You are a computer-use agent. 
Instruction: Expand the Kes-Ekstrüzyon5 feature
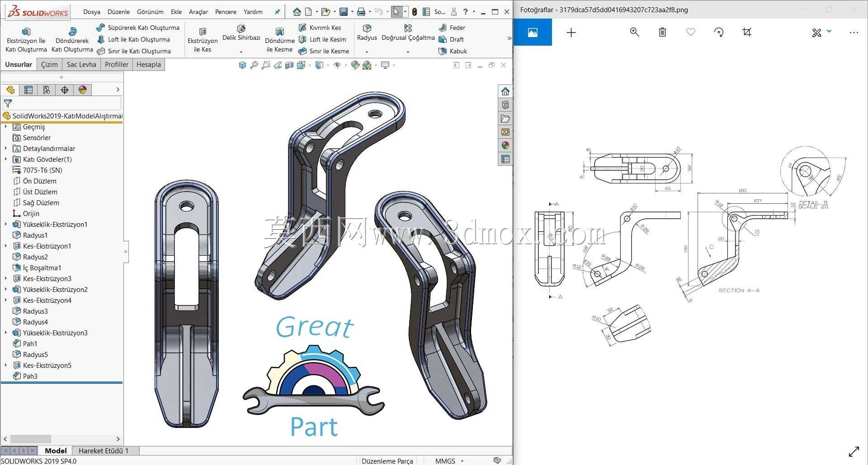click(x=5, y=366)
